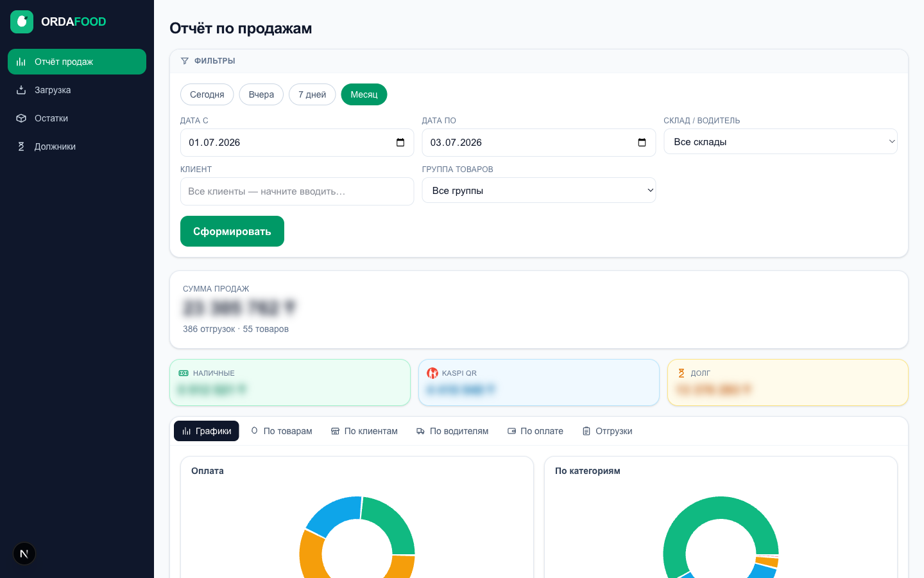Click the Отчёт по продажам heading
Screen dimensions: 924x578
pyautogui.click(x=241, y=28)
